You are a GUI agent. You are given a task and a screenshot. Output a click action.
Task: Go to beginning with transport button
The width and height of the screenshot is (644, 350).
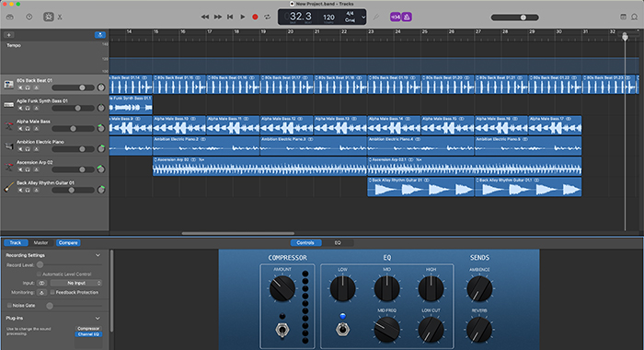tap(230, 17)
